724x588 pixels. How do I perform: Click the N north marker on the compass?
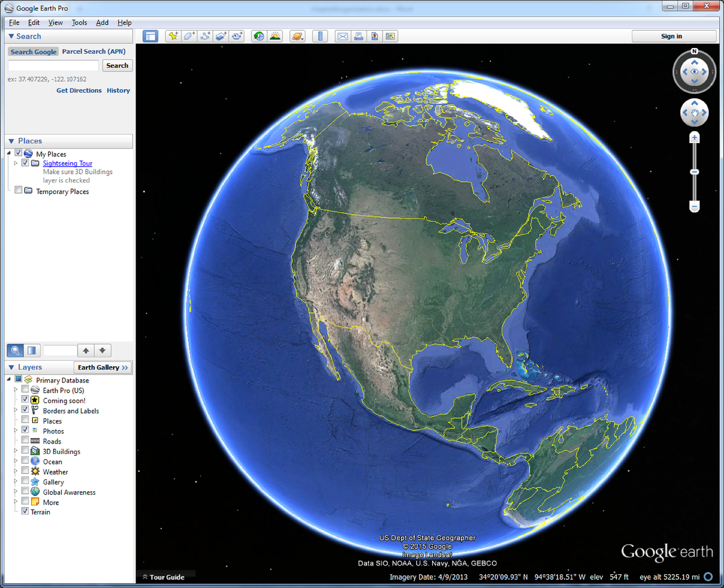click(x=694, y=51)
